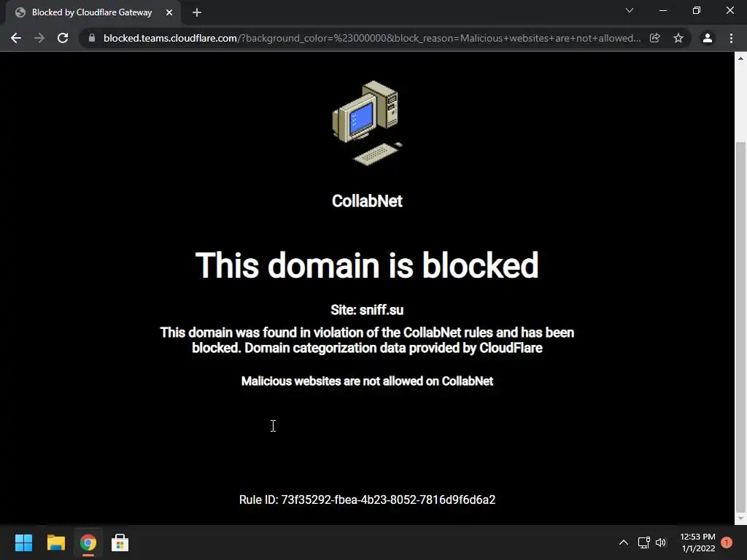Open the Windows Start menu
This screenshot has height=560, width=747.
23,542
